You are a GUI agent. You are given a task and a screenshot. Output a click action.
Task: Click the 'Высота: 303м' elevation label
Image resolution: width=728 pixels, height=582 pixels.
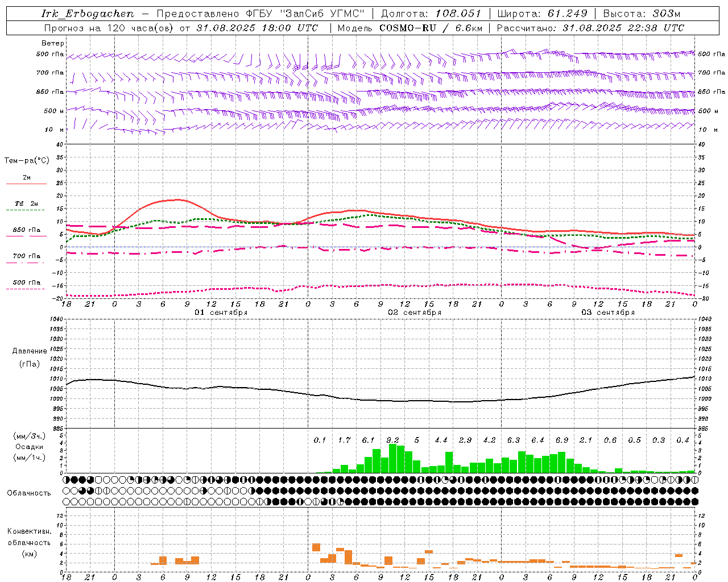[x=642, y=14]
